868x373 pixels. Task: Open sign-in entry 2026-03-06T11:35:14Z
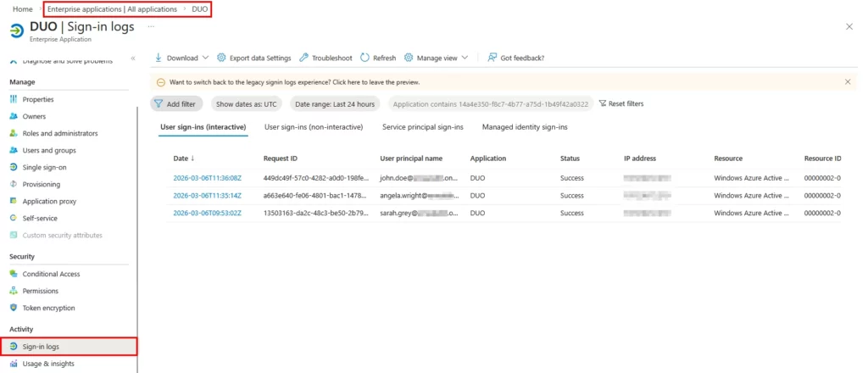click(208, 195)
